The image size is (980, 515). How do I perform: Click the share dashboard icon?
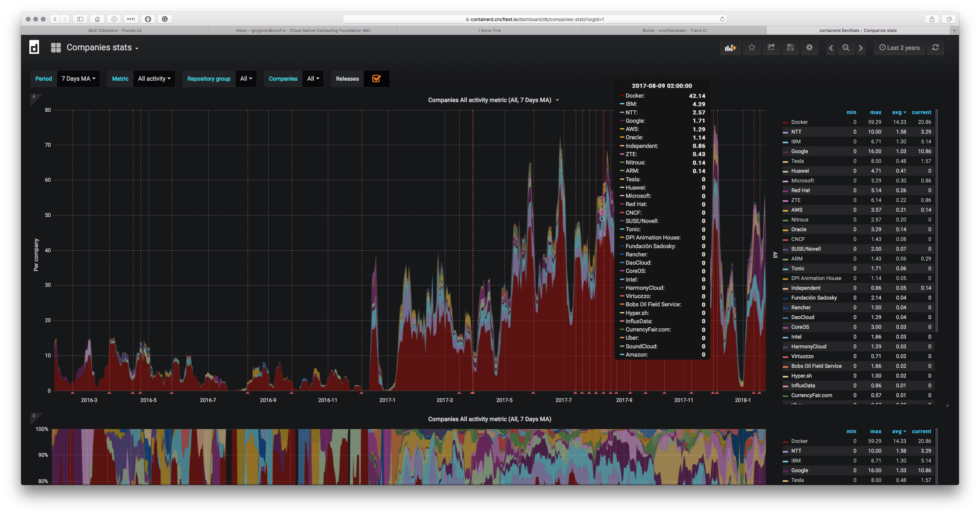[771, 48]
